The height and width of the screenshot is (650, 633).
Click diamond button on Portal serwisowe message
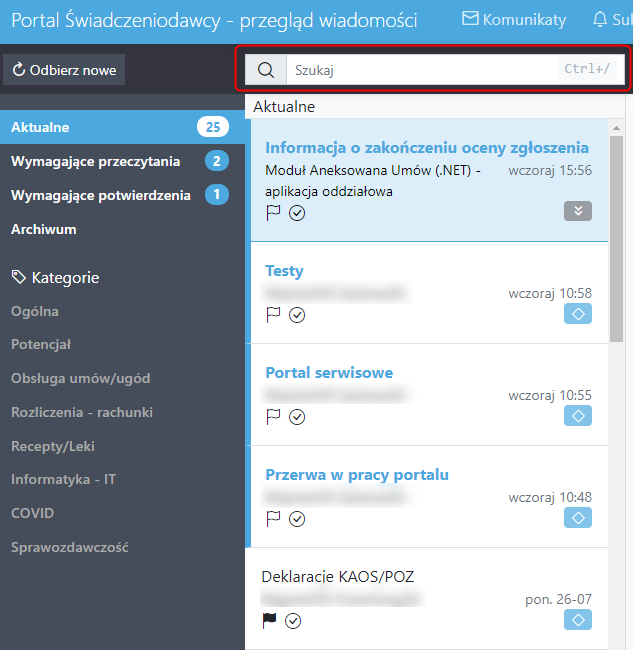coord(577,416)
